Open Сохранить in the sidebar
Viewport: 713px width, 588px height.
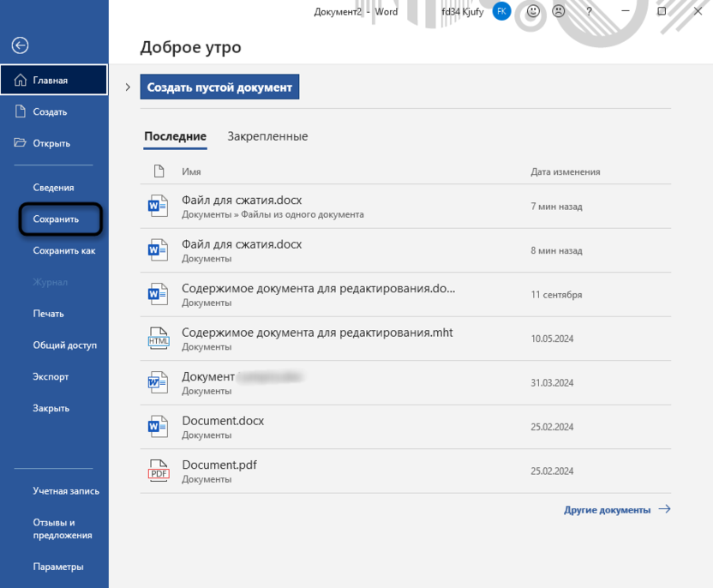pyautogui.click(x=58, y=219)
